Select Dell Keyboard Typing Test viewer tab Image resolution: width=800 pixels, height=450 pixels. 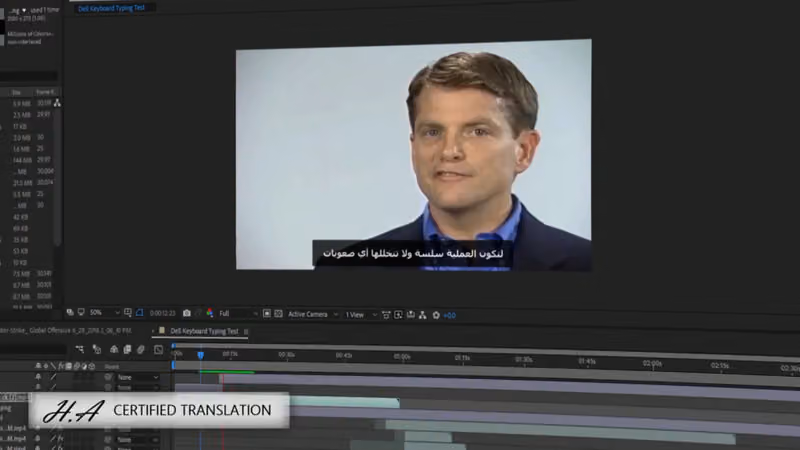111,8
